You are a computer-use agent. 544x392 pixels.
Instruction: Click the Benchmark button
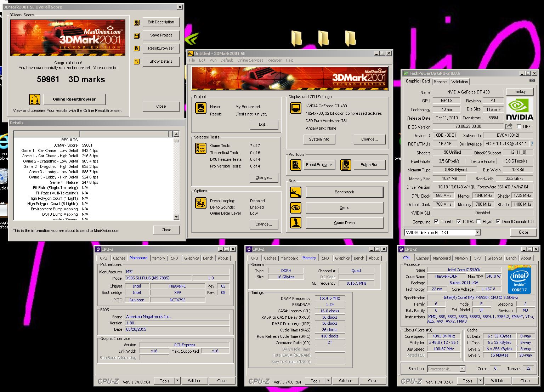344,192
